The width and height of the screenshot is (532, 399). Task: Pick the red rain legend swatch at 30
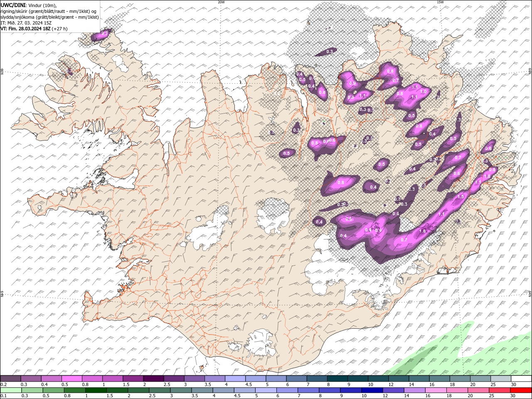(x=521, y=390)
